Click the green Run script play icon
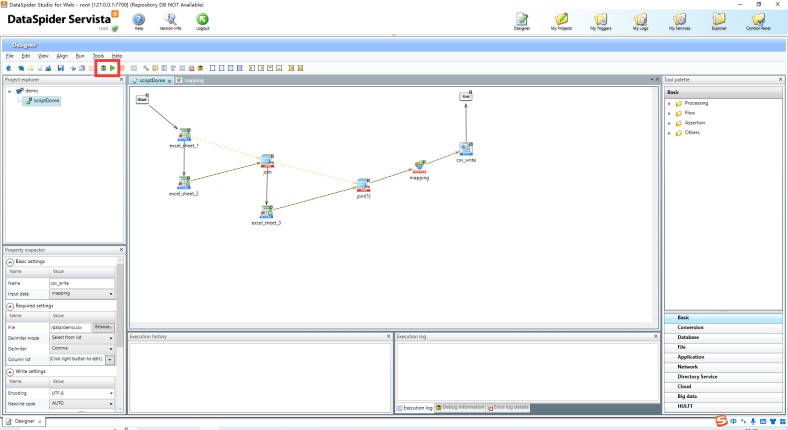Screen dimensions: 788x430 click(113, 68)
